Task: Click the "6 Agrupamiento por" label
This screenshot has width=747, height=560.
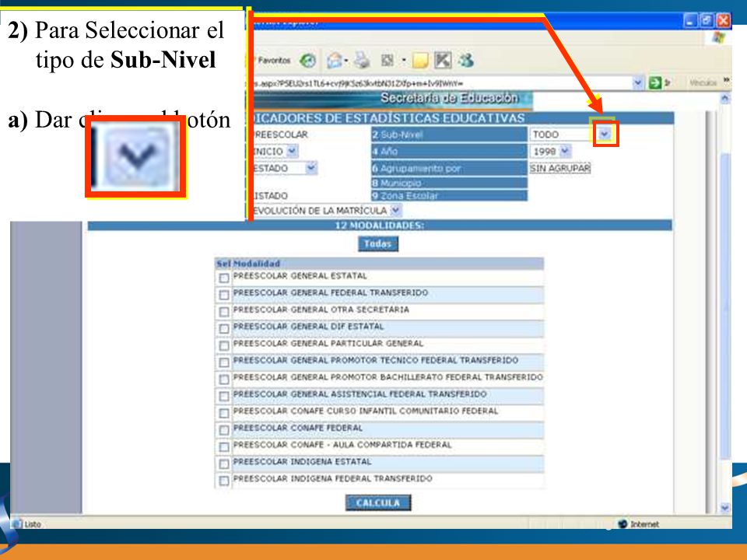Action: pos(417,168)
